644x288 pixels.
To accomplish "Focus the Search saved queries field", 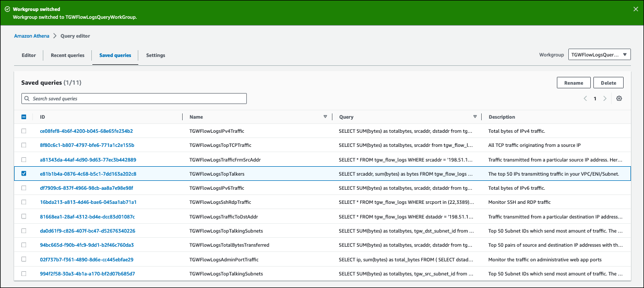I will (134, 98).
